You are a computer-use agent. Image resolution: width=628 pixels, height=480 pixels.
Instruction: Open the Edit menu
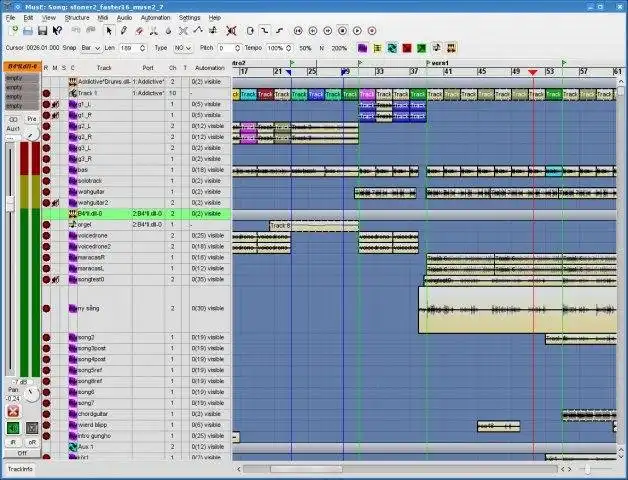tap(28, 18)
